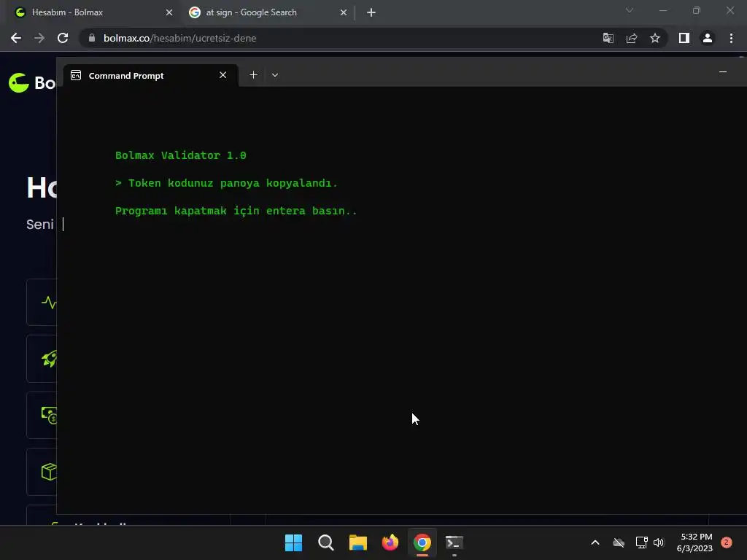Open Chrome side panel
Viewport: 747px width, 560px height.
coord(684,38)
